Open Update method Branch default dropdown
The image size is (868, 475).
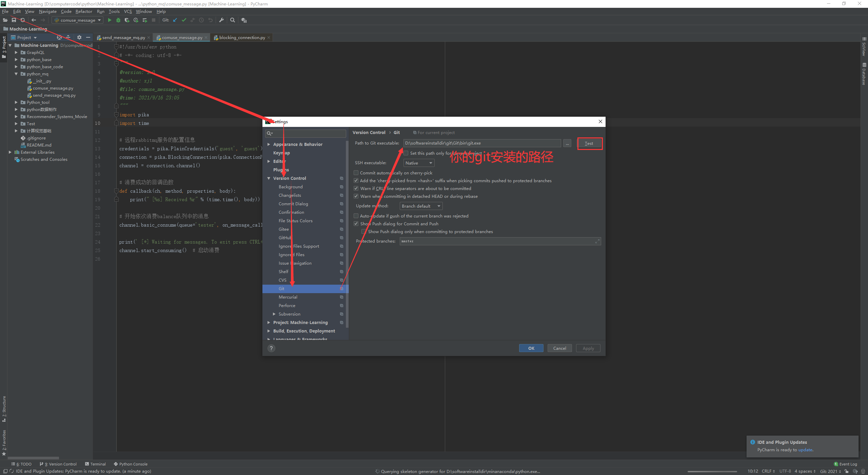[x=421, y=206]
